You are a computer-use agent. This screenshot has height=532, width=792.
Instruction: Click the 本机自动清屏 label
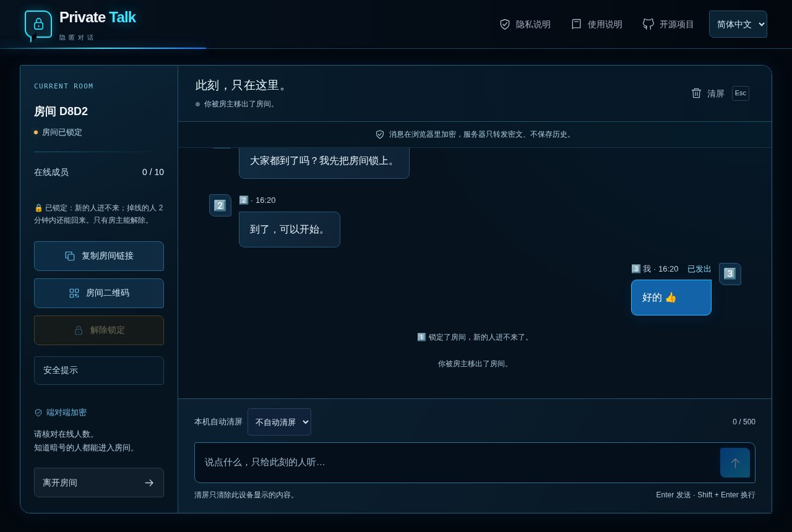point(218,422)
